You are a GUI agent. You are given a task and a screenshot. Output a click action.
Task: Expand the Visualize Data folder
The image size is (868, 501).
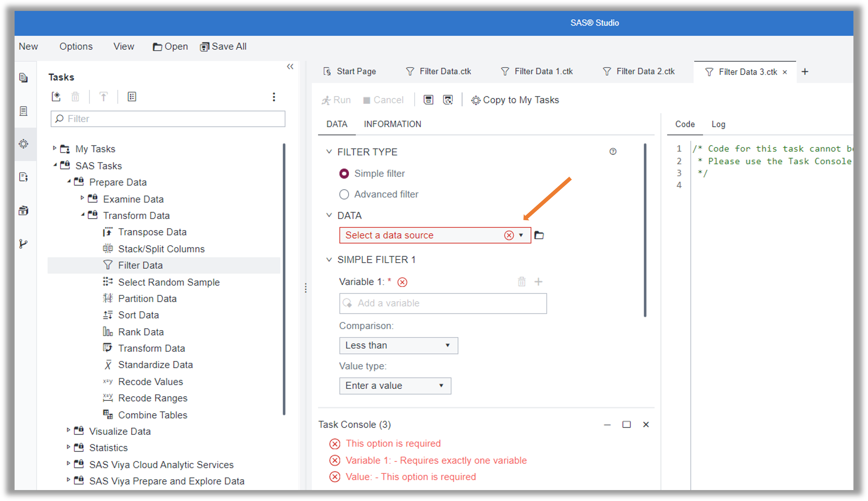[x=68, y=430]
